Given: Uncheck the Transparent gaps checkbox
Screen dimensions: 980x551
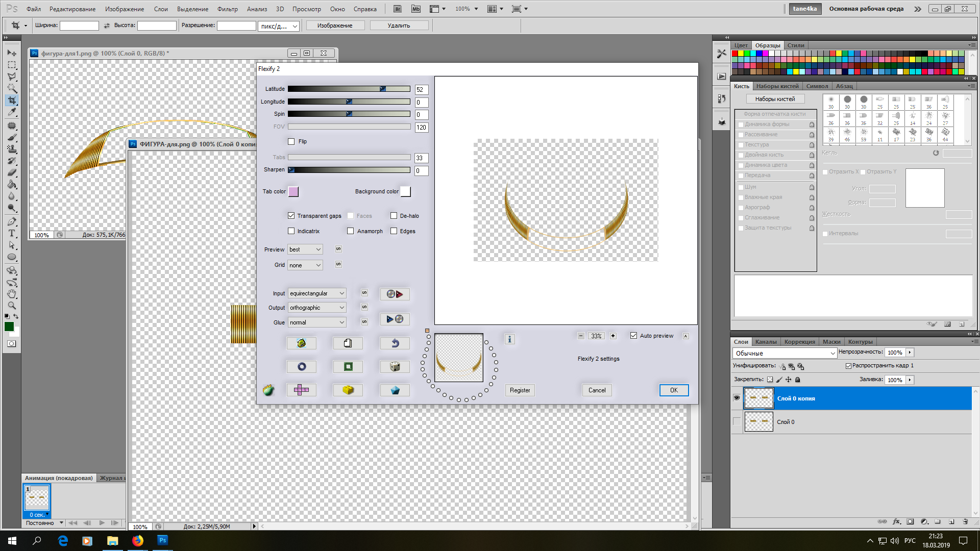Looking at the screenshot, I should tap(291, 216).
